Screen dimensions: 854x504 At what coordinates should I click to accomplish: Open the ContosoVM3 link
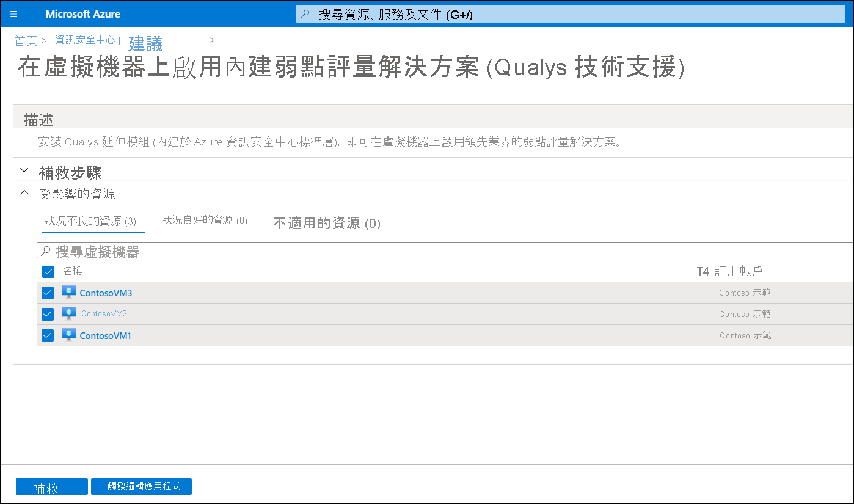106,293
